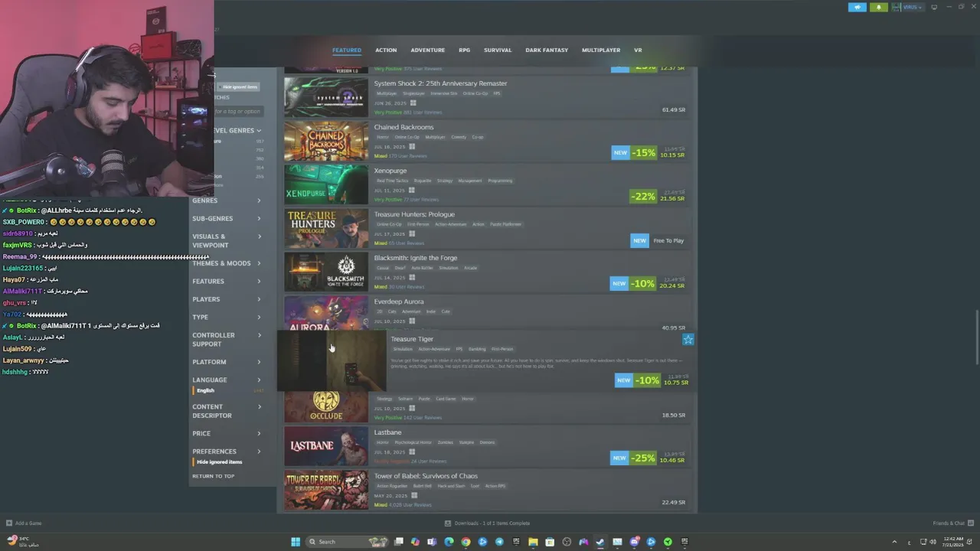Collapse the Top-Level Genres section

tap(237, 130)
